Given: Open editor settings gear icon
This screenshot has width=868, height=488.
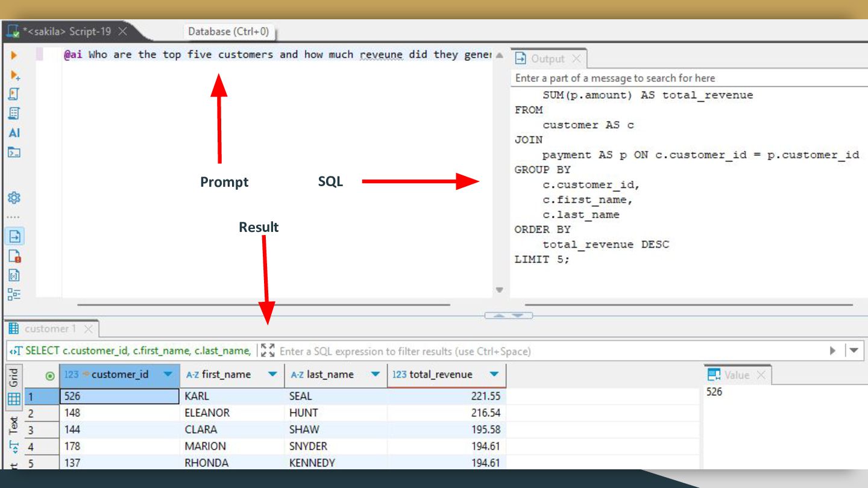Looking at the screenshot, I should pyautogui.click(x=14, y=198).
